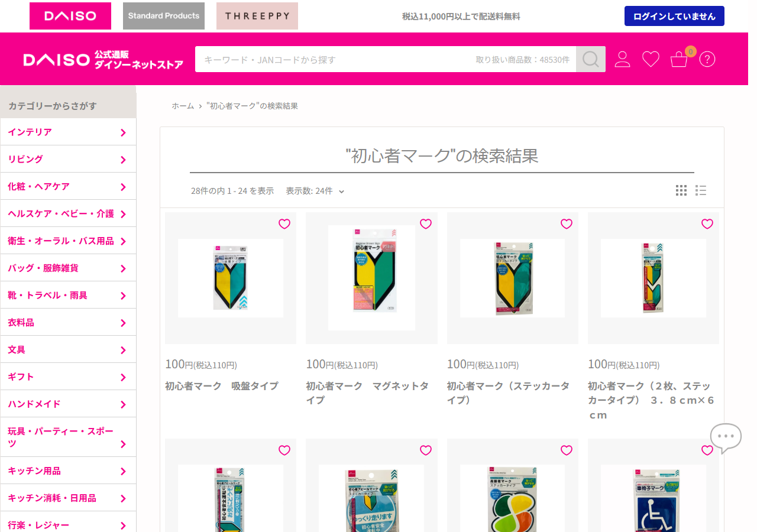The width and height of the screenshot is (757, 532).
Task: Switch to the Standard Products store tab
Action: click(164, 16)
